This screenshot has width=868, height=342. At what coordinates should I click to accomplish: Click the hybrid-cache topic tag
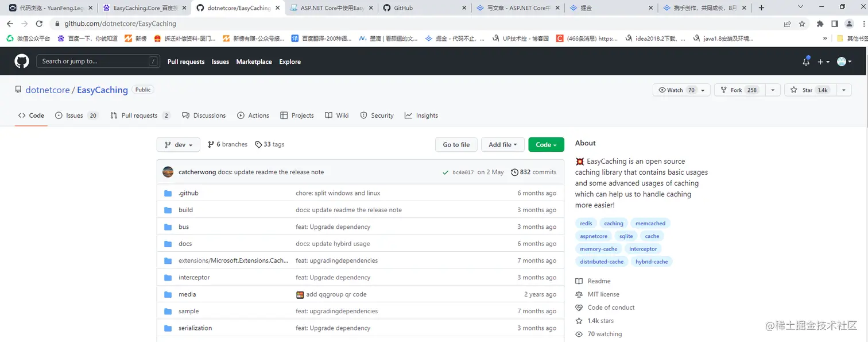652,262
